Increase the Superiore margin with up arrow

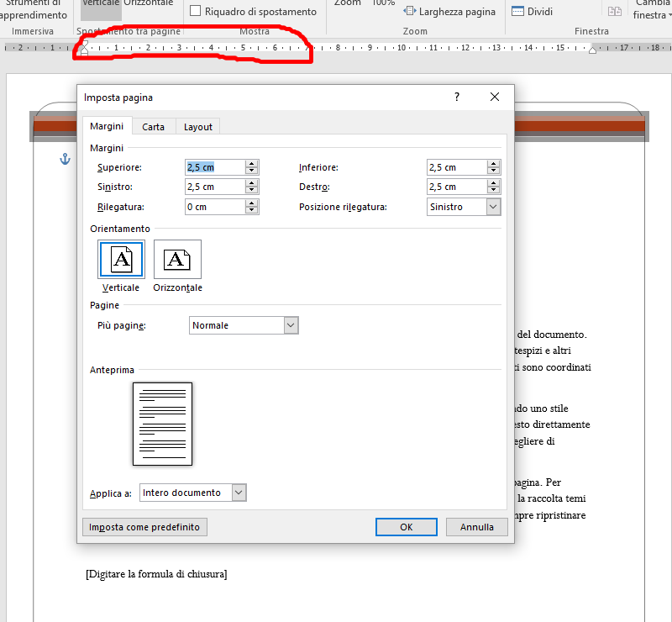click(251, 163)
